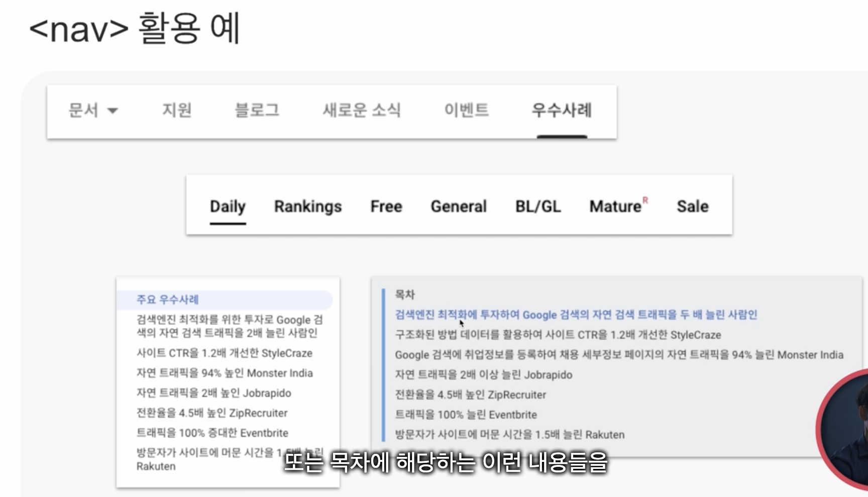Open the 지원 menu item
This screenshot has width=868, height=497.
[x=176, y=110]
